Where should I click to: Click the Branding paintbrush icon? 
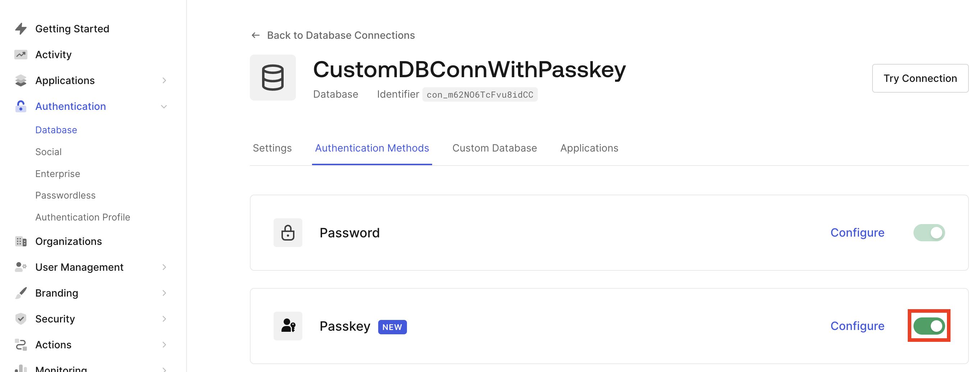[x=21, y=293]
